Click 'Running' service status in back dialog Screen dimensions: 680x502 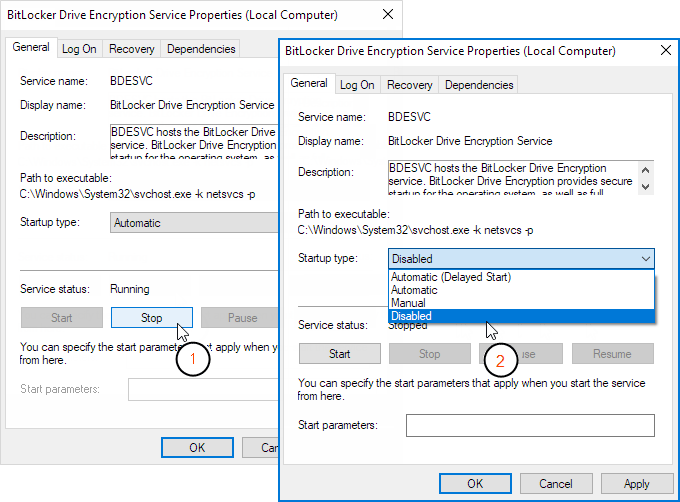(x=130, y=289)
